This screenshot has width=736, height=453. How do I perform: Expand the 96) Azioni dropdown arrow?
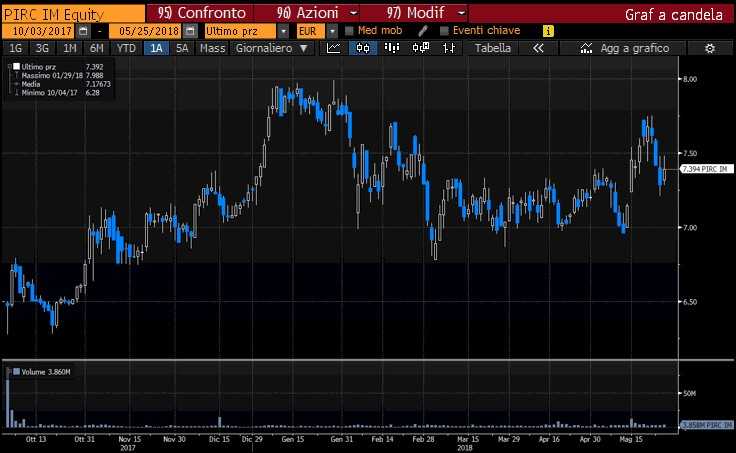pyautogui.click(x=354, y=13)
